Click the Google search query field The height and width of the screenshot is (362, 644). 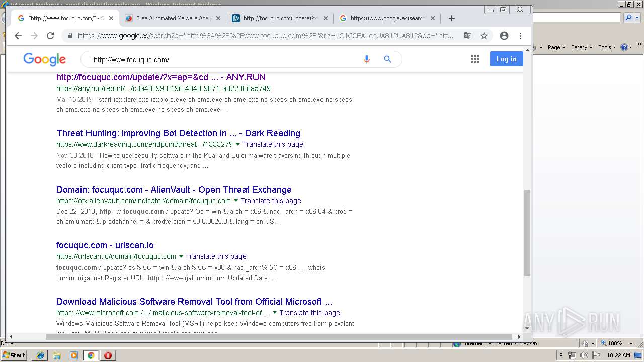point(224,59)
